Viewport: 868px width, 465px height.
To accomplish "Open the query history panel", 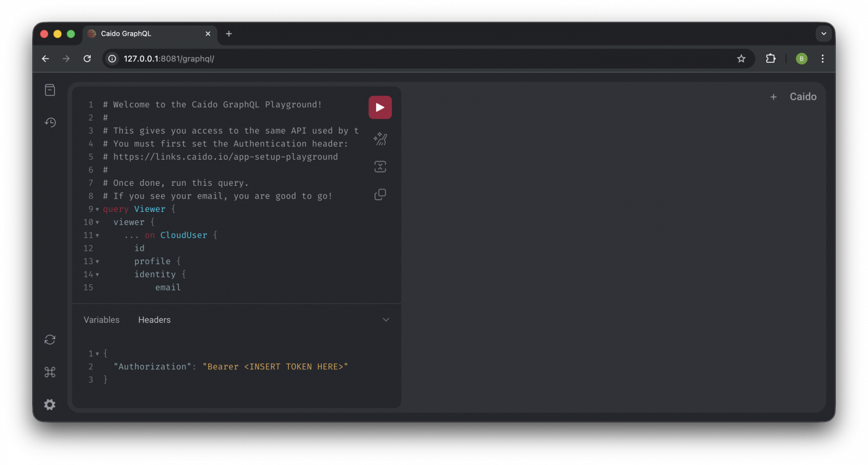I will pyautogui.click(x=50, y=122).
